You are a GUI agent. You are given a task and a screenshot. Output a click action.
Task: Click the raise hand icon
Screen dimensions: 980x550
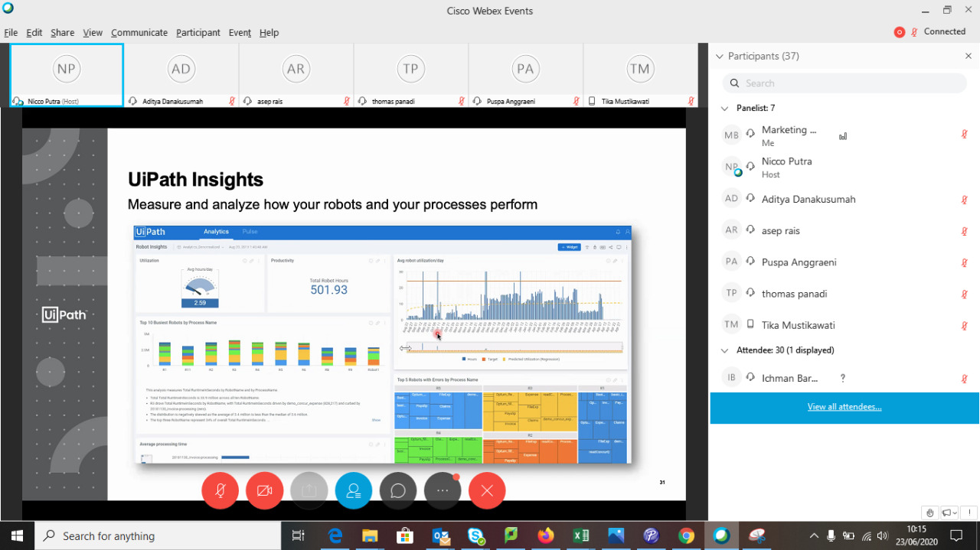click(x=930, y=513)
